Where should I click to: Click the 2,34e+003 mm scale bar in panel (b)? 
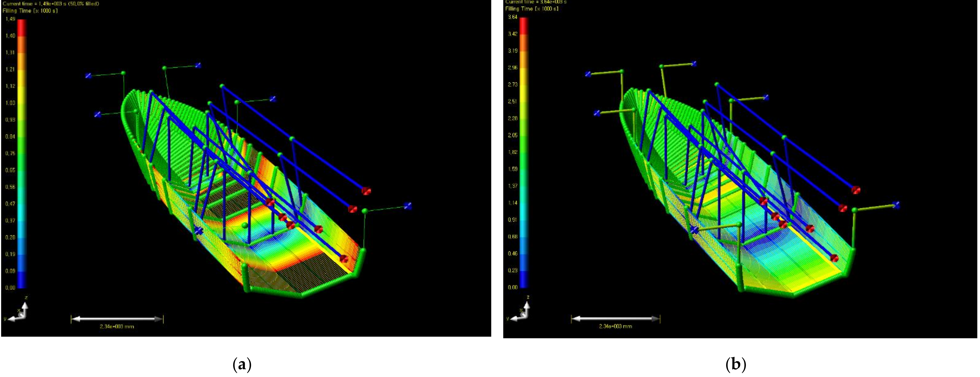click(616, 319)
